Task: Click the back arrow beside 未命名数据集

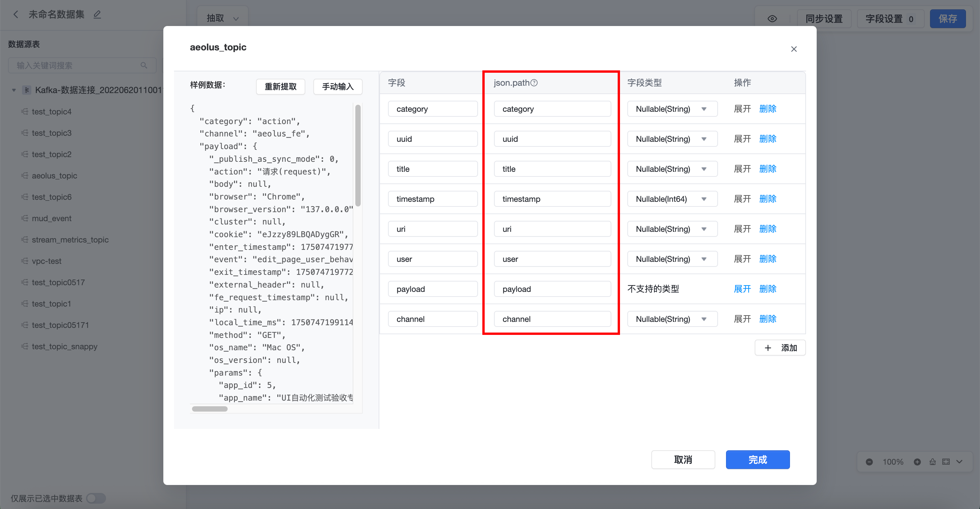Action: point(16,14)
